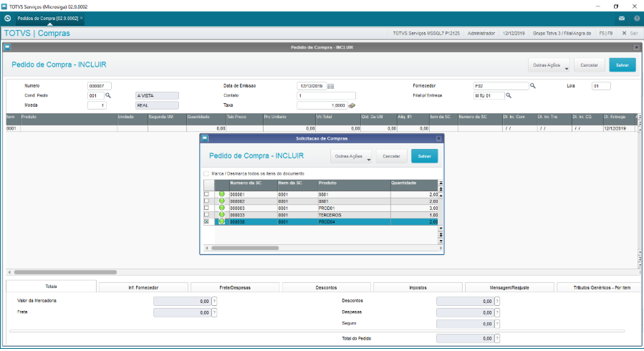Click the Taxa input field
Screen dimensions: 644x351
click(322, 105)
